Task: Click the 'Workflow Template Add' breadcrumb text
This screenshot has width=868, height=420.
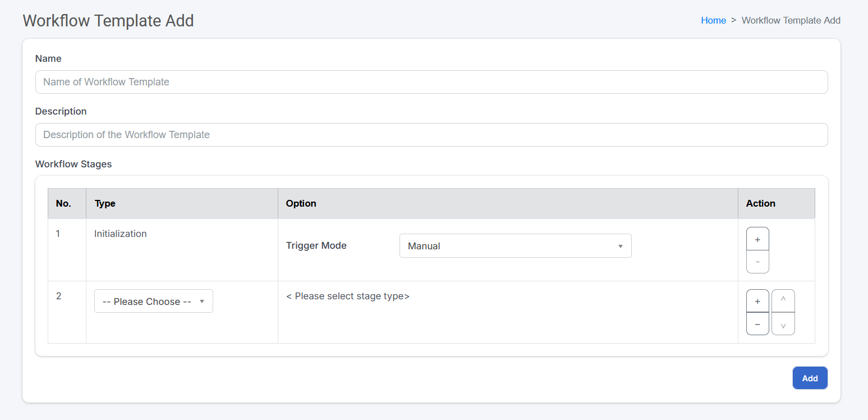Action: (x=791, y=20)
